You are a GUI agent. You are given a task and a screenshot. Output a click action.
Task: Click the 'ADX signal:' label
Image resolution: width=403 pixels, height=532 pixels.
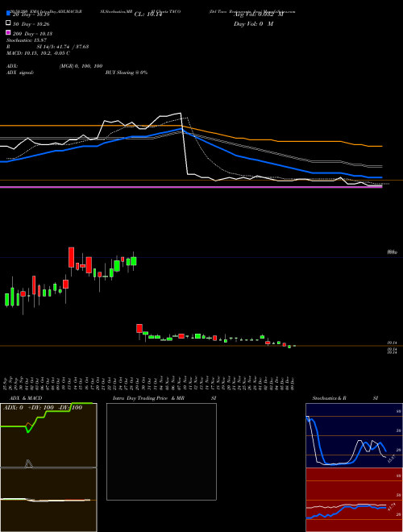point(20,73)
